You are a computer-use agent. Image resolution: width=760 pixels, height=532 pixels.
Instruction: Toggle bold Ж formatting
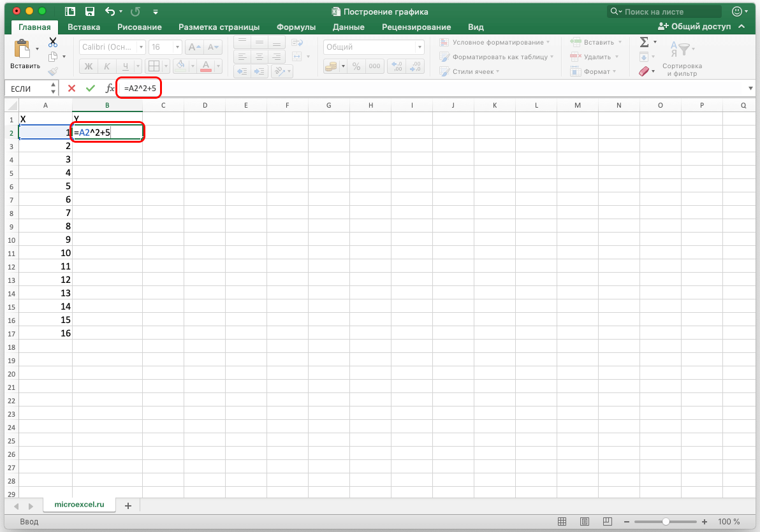89,66
